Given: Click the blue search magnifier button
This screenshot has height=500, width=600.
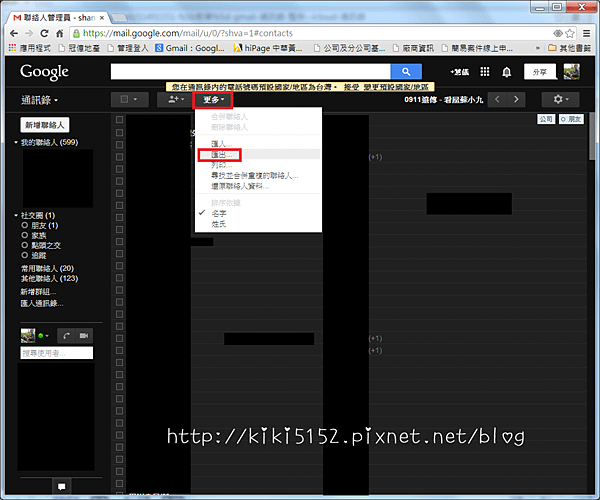Looking at the screenshot, I should coord(406,72).
